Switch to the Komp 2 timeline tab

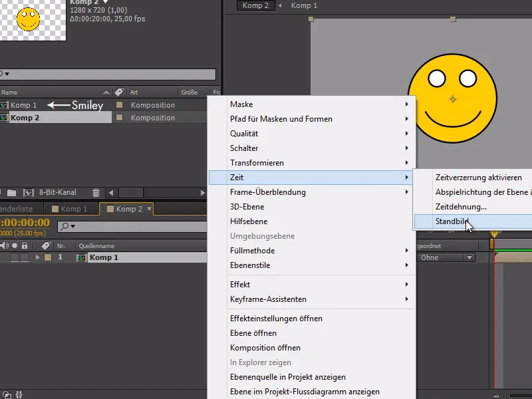point(126,209)
